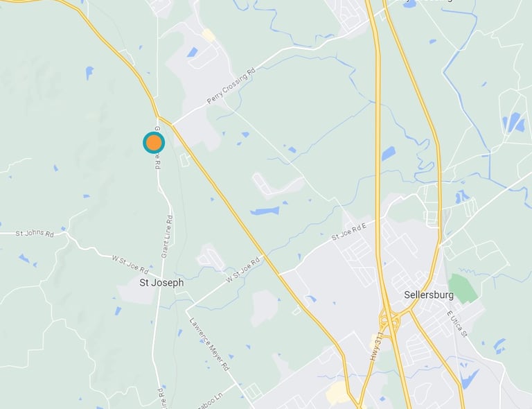The image size is (532, 409).
Task: Click the long blue pond above St Joe Rd
Action: 265,211
